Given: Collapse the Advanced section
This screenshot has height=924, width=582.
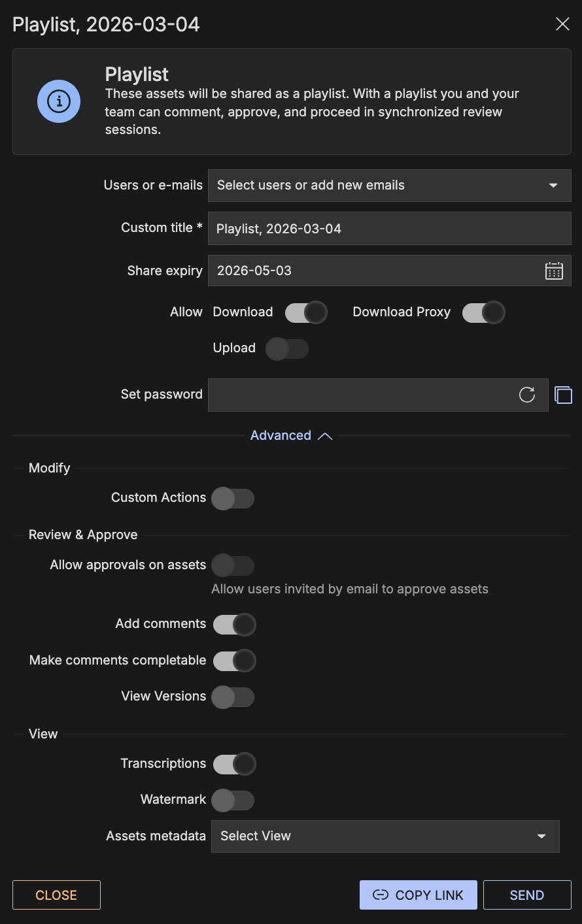Looking at the screenshot, I should tap(291, 436).
